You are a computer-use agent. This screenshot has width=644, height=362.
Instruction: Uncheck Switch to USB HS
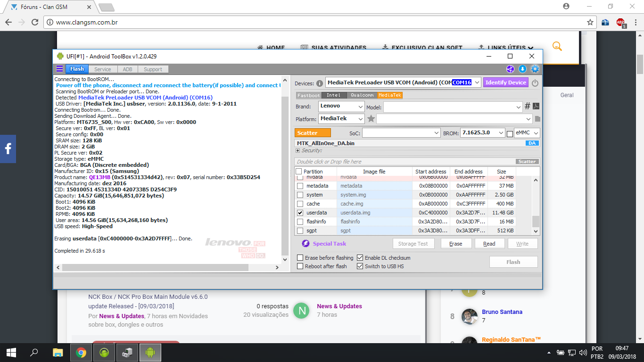360,266
